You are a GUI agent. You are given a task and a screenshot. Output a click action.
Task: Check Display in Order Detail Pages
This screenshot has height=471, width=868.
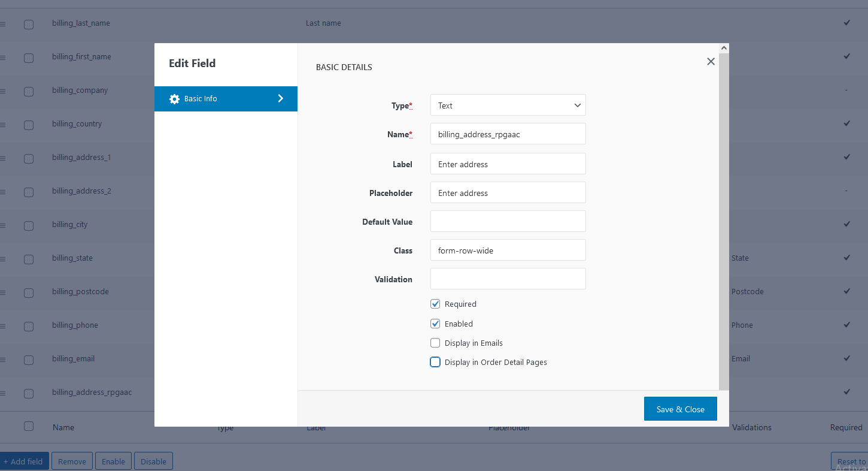[x=435, y=363]
